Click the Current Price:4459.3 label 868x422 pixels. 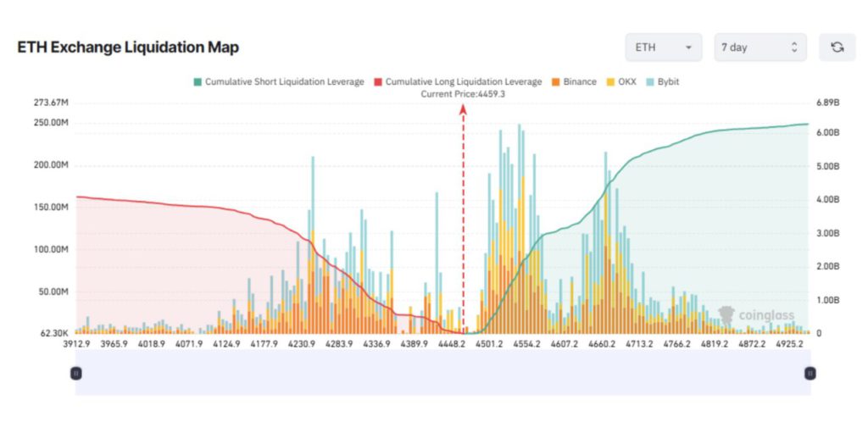pos(463,94)
